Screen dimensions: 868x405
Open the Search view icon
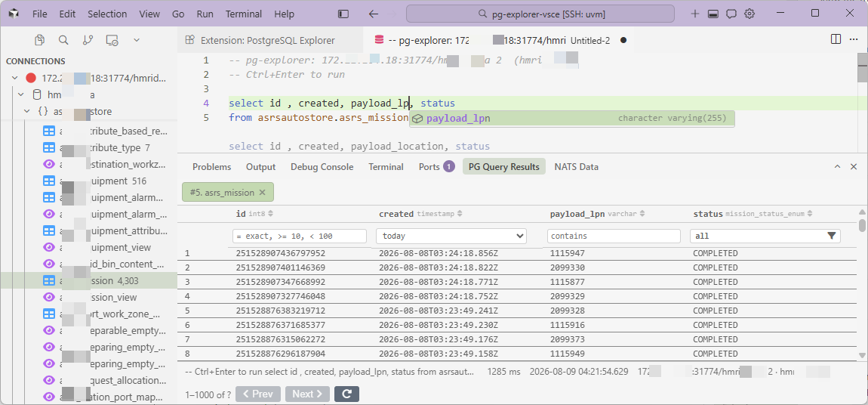63,40
